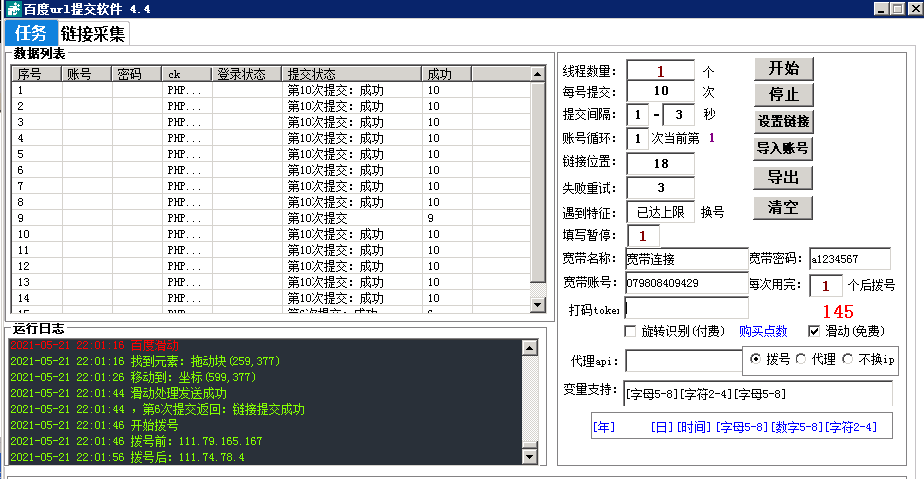Click the [日] variable tag
The width and height of the screenshot is (924, 479).
(662, 427)
